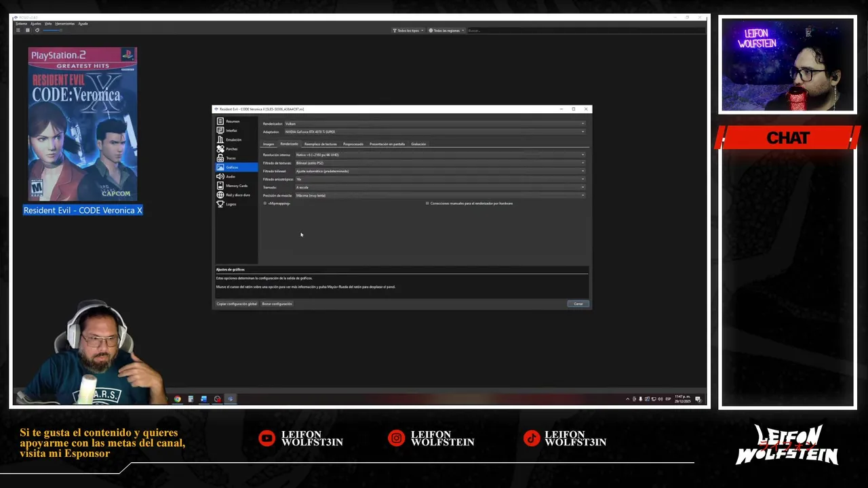Open the Todos los tipos filter dropdown
This screenshot has height=488, width=868.
[408, 30]
